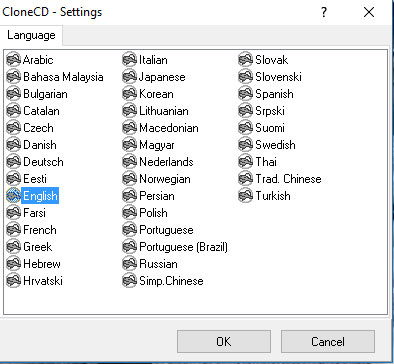Click the Catalan language icon
394x364 pixels.
pyautogui.click(x=13, y=111)
